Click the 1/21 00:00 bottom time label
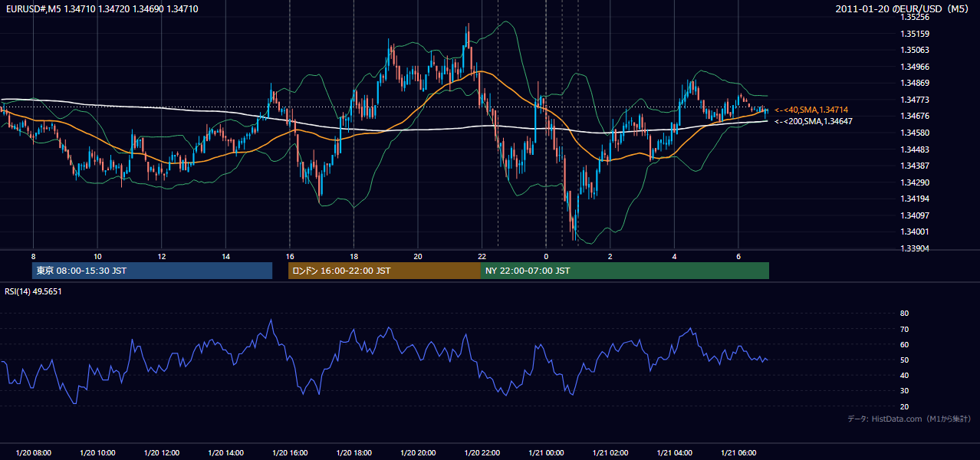This screenshot has height=460, width=980. 546,453
